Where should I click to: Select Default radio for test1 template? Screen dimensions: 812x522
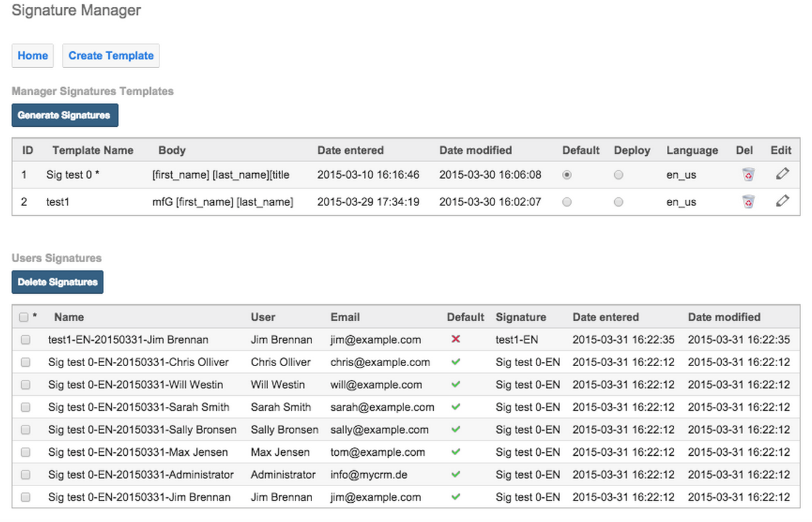(x=567, y=202)
